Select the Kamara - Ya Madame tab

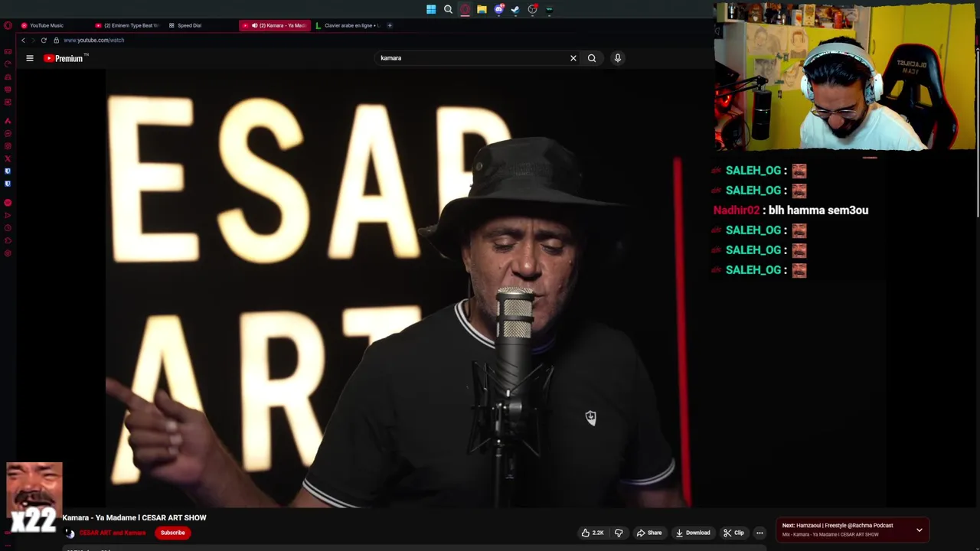(275, 25)
